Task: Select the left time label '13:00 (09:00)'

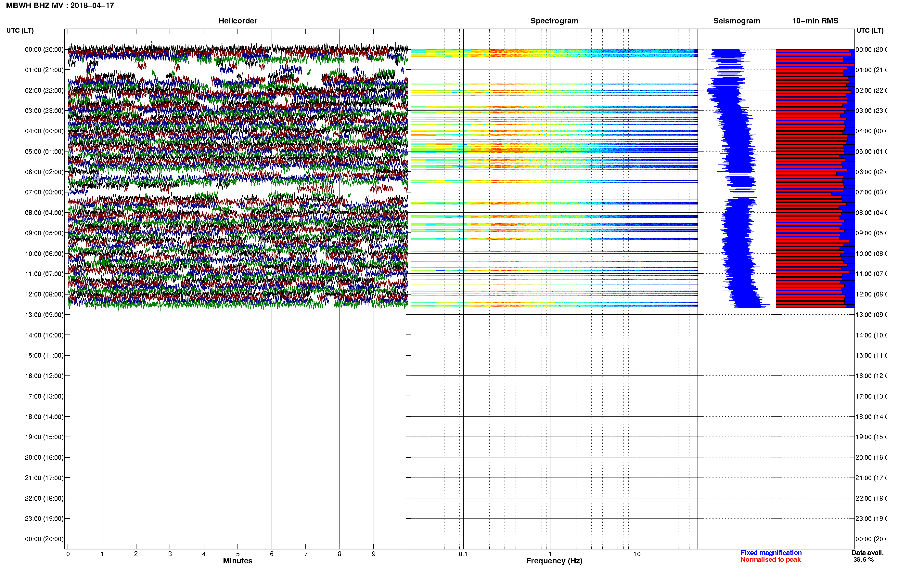Action: pos(44,315)
